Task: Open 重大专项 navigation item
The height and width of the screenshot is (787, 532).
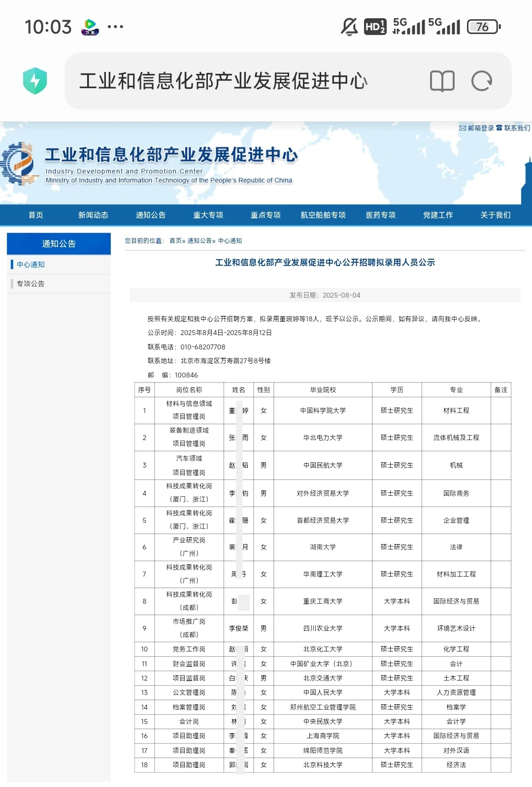Action: point(208,215)
